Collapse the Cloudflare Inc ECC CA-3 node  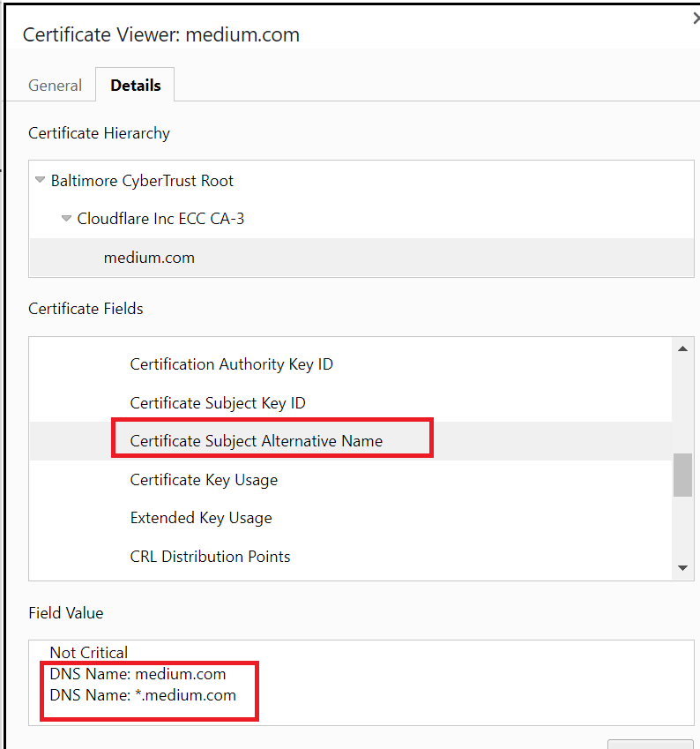(66, 218)
